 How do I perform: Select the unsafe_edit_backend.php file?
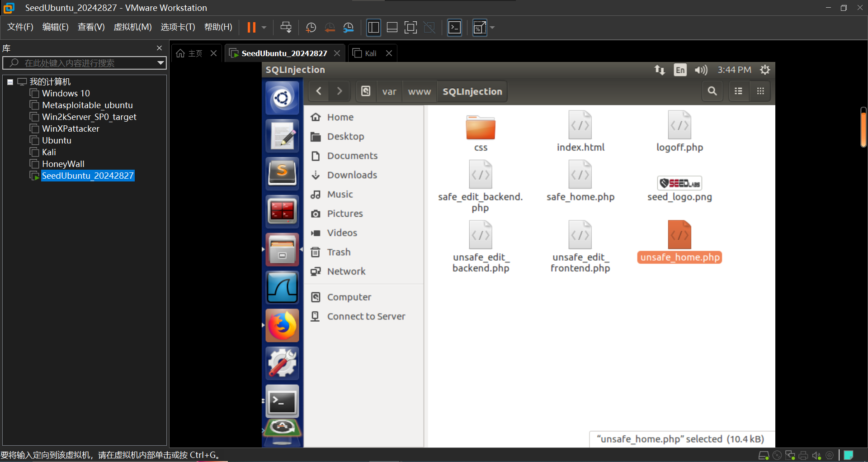(481, 247)
